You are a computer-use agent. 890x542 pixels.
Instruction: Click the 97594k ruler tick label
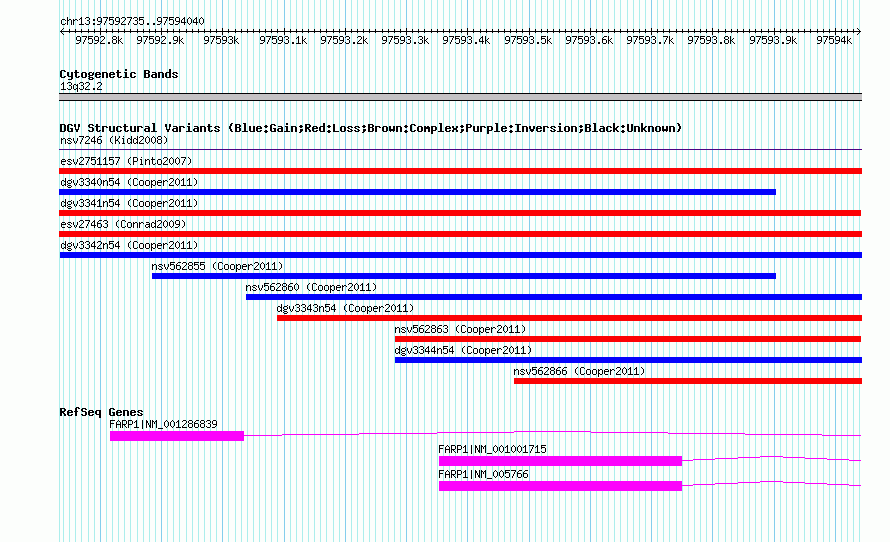(834, 40)
